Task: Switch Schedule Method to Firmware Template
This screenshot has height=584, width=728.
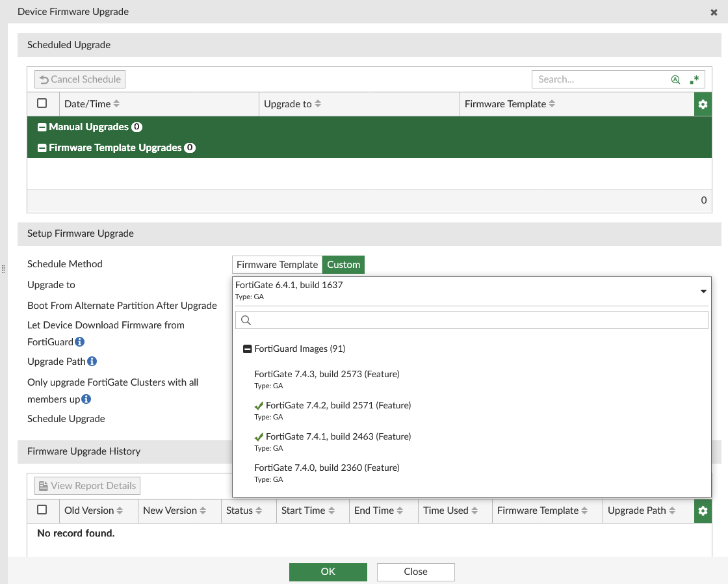Action: pyautogui.click(x=276, y=264)
